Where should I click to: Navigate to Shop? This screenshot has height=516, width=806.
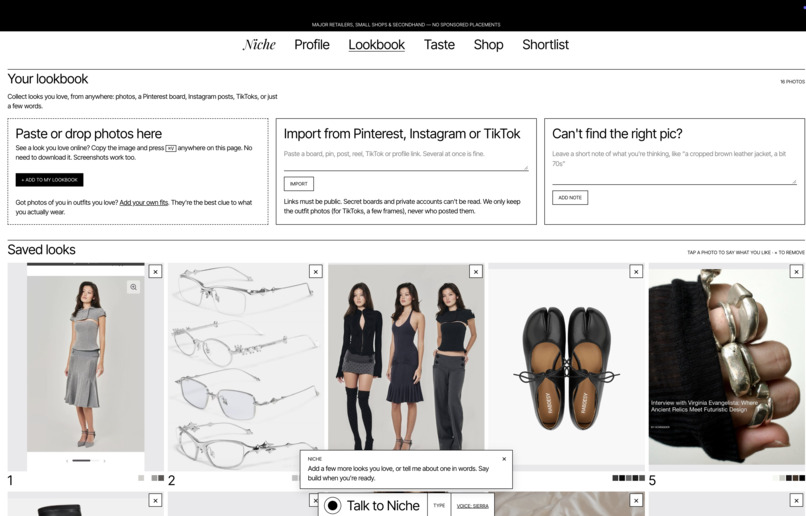pyautogui.click(x=488, y=45)
